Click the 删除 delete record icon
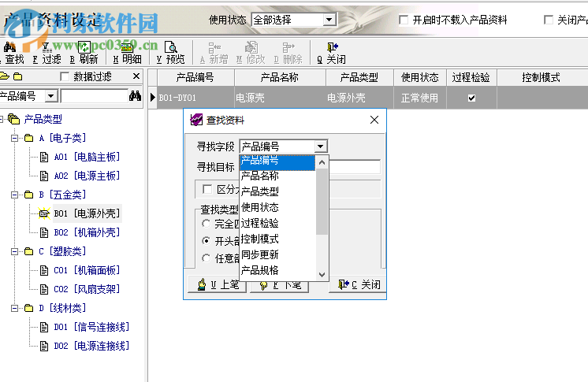588x382 pixels. pos(288,47)
